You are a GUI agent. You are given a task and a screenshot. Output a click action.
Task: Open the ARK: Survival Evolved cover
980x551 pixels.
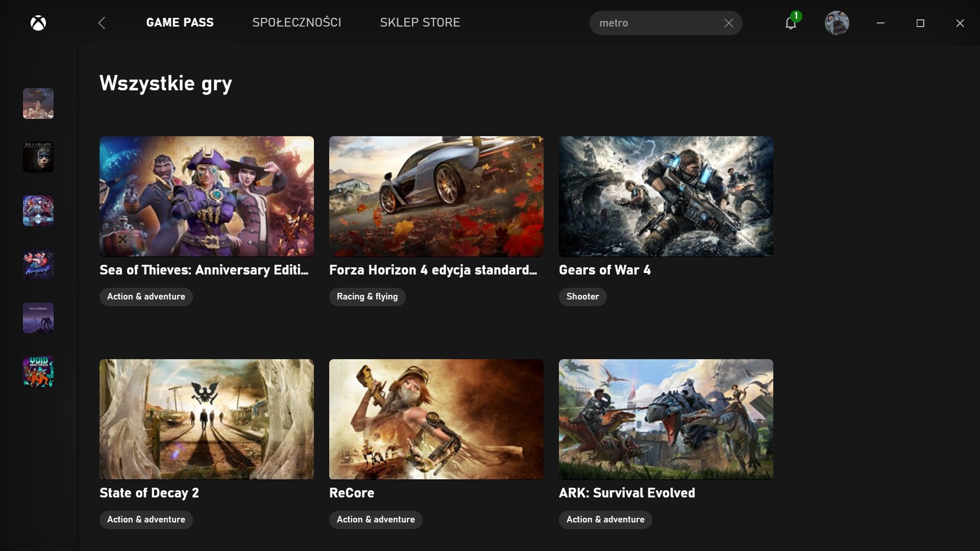pyautogui.click(x=666, y=419)
